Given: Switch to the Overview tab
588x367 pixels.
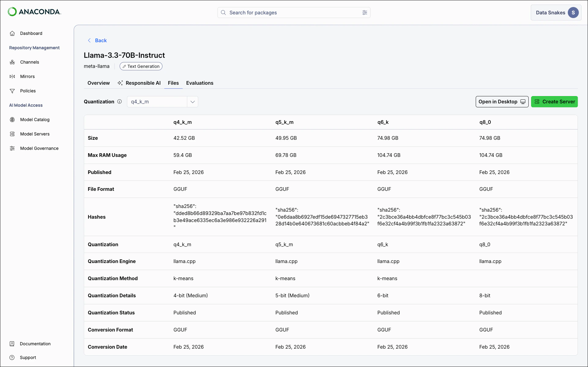Looking at the screenshot, I should coord(99,83).
